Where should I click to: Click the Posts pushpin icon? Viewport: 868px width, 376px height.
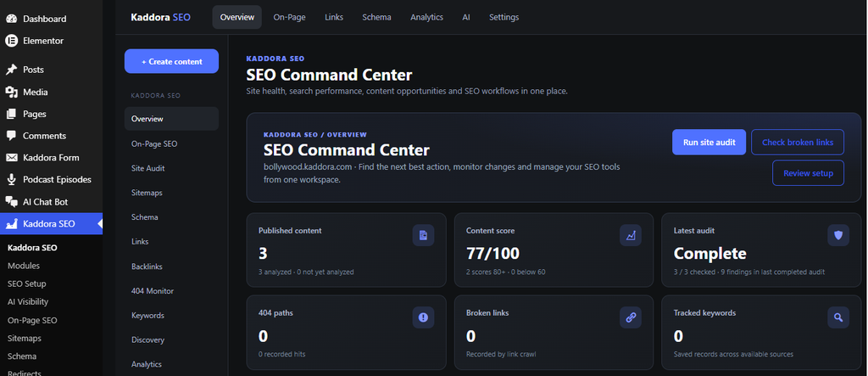tap(11, 70)
